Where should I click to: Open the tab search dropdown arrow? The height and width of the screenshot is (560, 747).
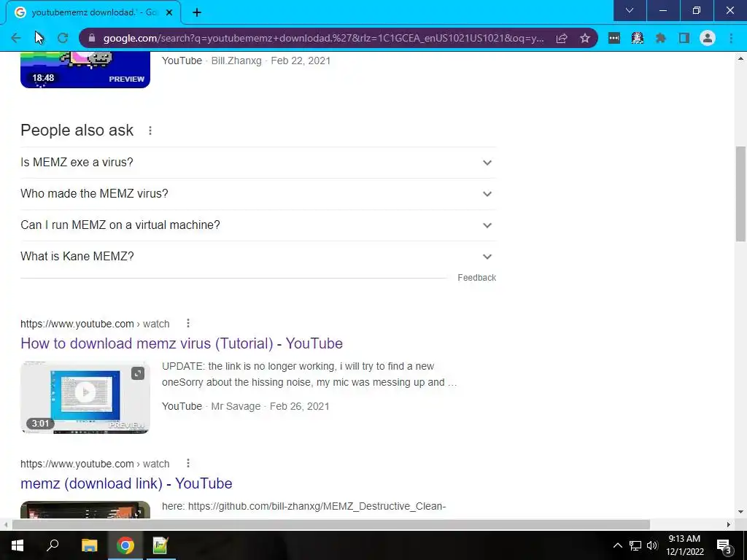coord(630,10)
